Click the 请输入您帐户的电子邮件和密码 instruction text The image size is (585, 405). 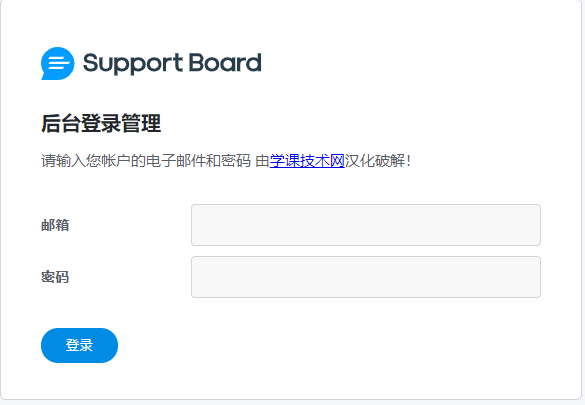[146, 161]
